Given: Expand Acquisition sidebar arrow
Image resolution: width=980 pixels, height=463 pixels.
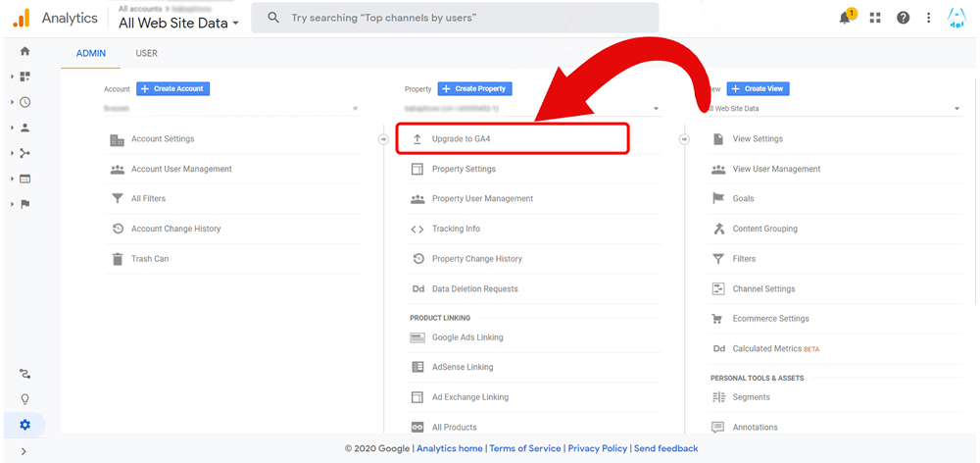Looking at the screenshot, I should (13, 153).
